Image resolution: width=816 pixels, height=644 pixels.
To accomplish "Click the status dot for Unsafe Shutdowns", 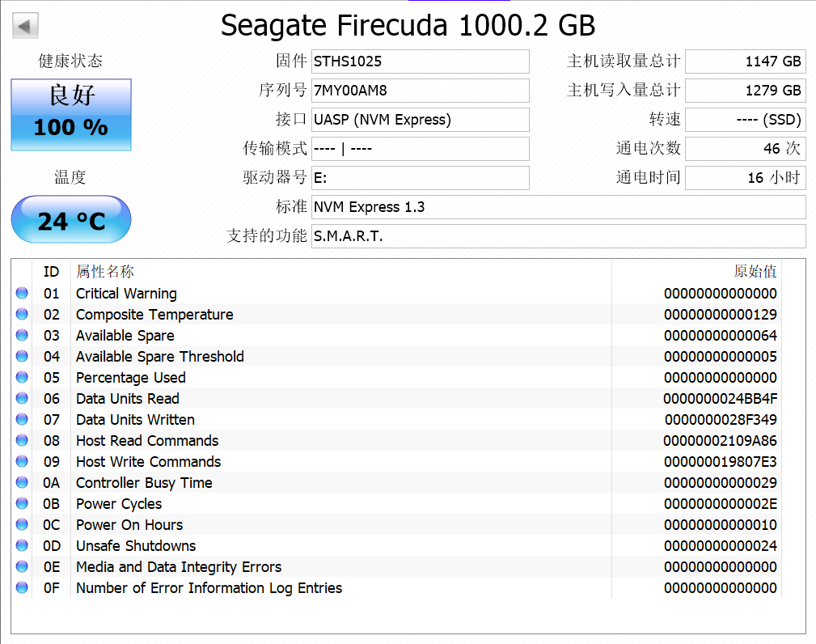I will (x=22, y=545).
